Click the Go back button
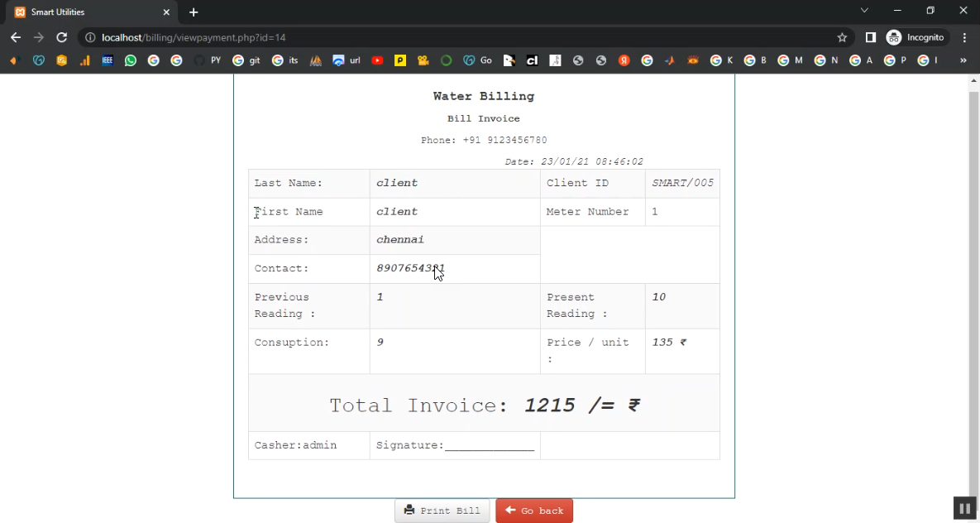The height and width of the screenshot is (523, 980). coord(534,511)
